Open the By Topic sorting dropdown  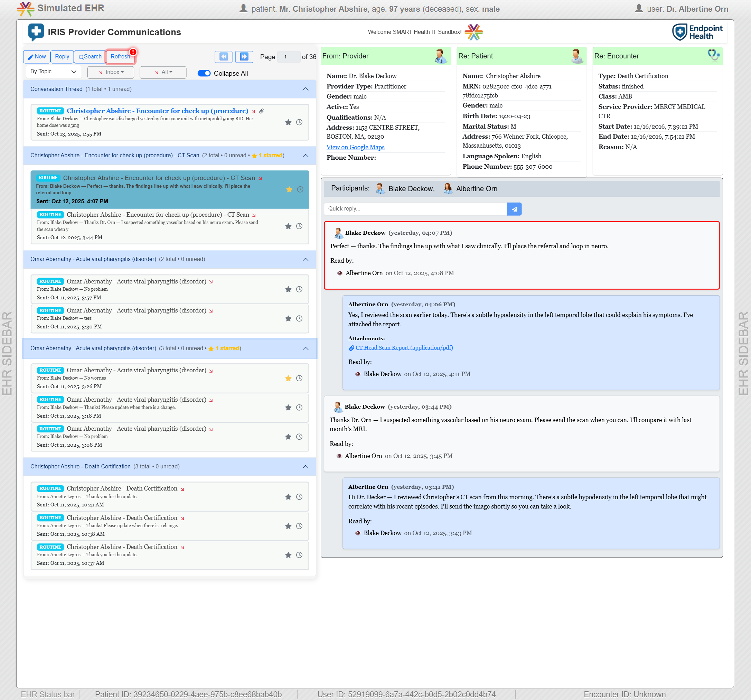click(x=53, y=72)
